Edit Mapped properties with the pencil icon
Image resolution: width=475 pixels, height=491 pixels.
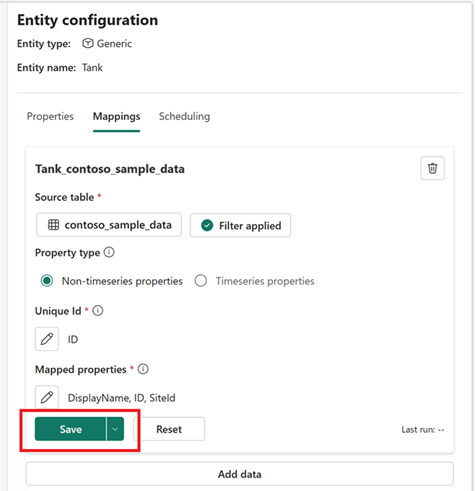tap(47, 397)
